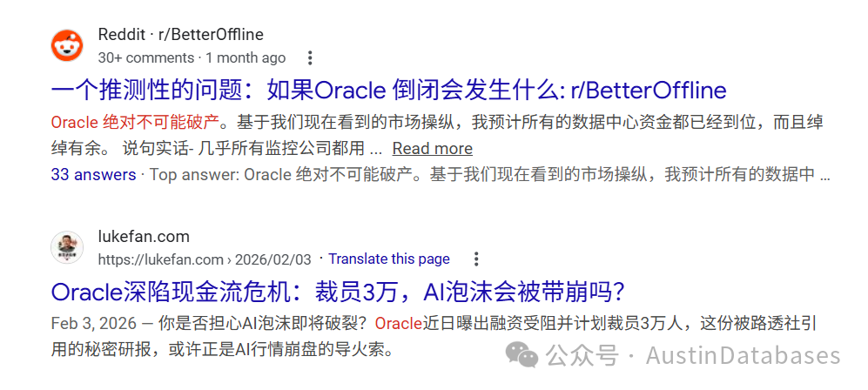This screenshot has height=390, width=868.
Task: Click the WeChat logo in the watermark
Action: click(x=521, y=354)
